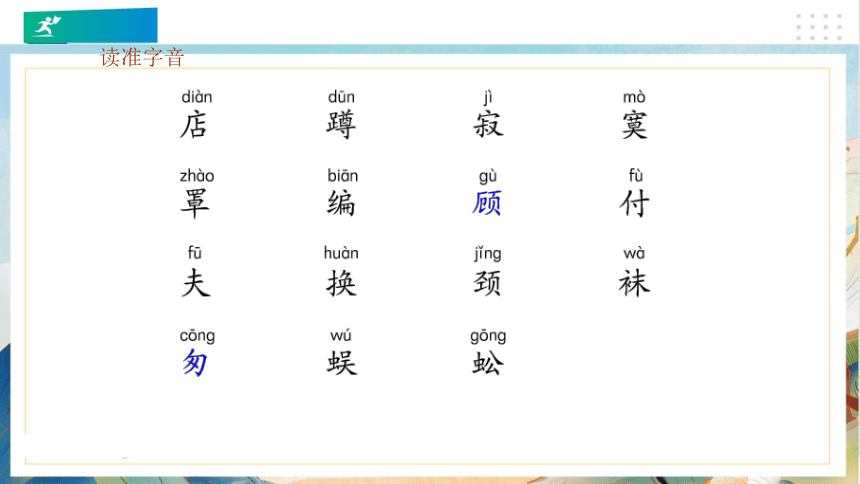The height and width of the screenshot is (484, 860).
Task: Select the character 罩
Action: (195, 204)
